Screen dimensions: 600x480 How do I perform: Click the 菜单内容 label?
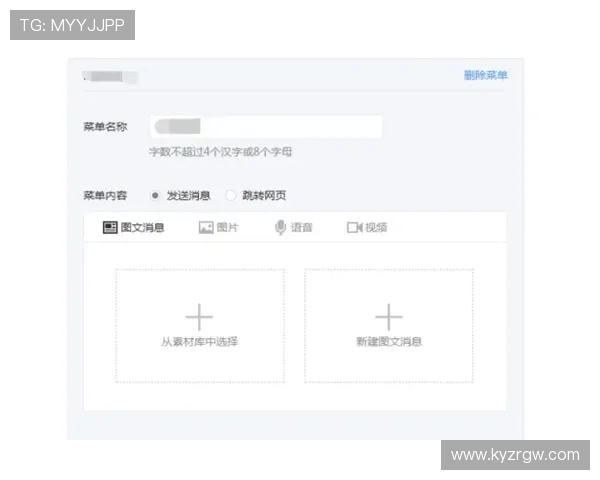click(105, 196)
